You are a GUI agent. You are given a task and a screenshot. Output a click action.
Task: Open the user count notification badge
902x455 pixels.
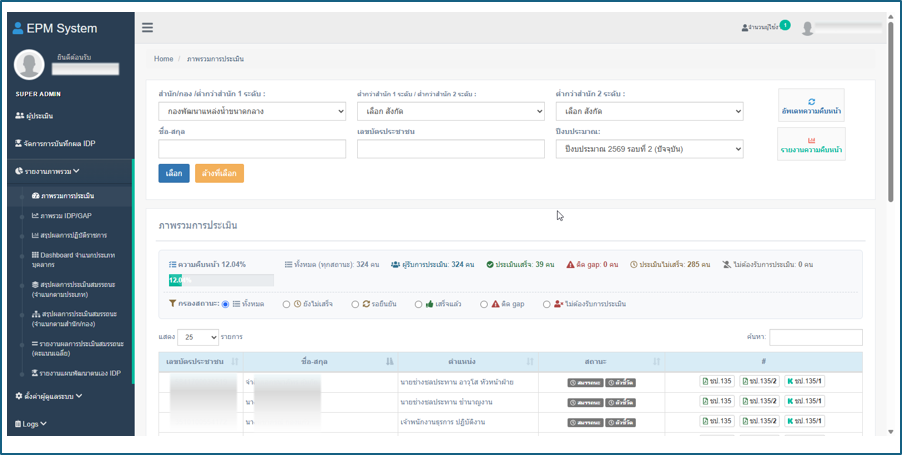click(785, 25)
